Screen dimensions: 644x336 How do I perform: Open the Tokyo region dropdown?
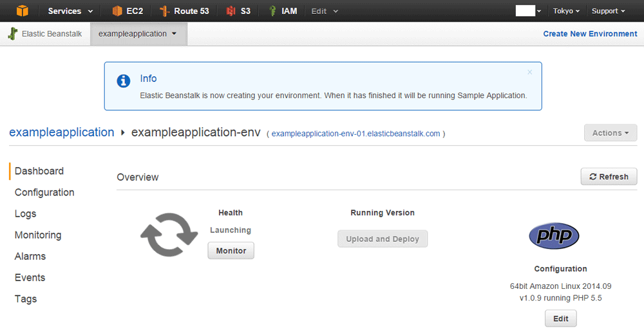click(x=566, y=11)
